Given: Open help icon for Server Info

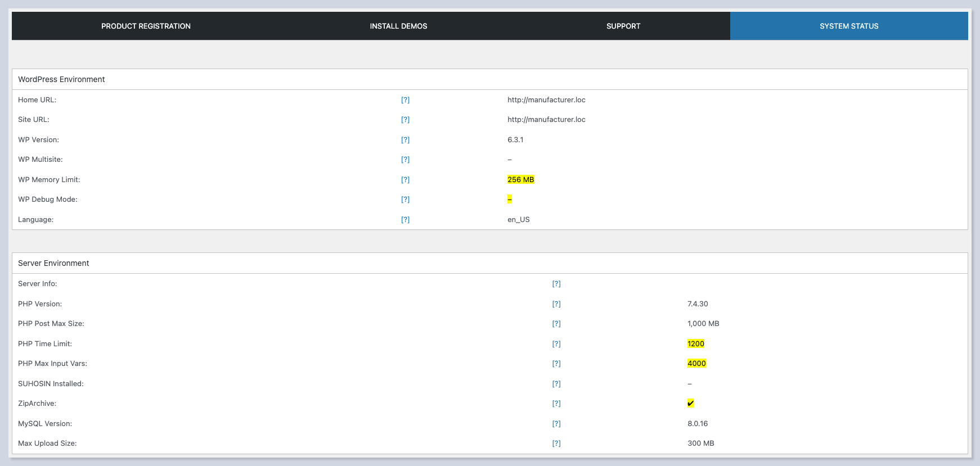Looking at the screenshot, I should (556, 284).
